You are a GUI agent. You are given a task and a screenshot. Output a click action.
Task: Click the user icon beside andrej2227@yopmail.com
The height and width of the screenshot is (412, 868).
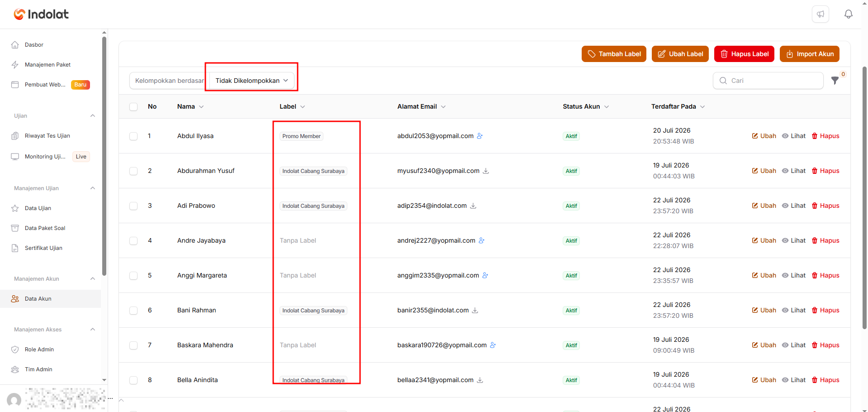coord(482,240)
